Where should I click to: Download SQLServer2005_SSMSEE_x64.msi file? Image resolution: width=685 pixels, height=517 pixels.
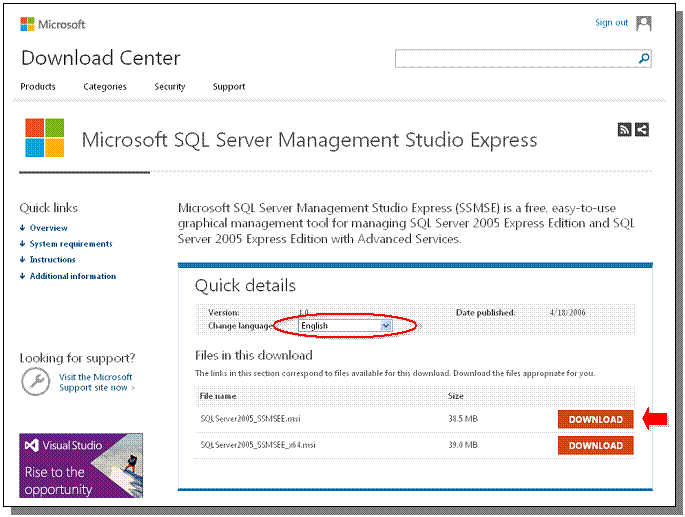[x=595, y=445]
